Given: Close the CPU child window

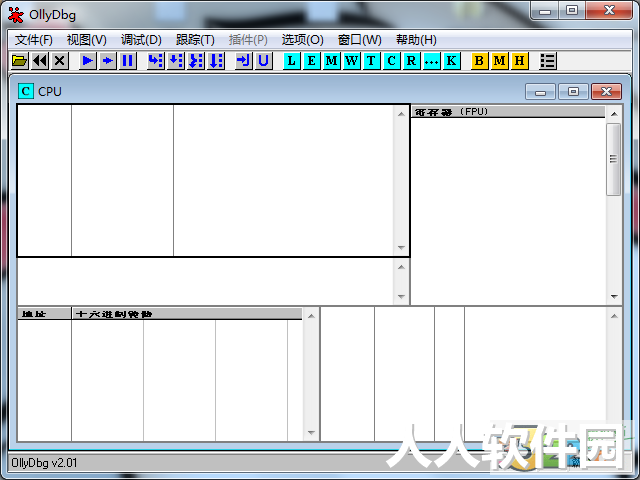Looking at the screenshot, I should tap(607, 92).
